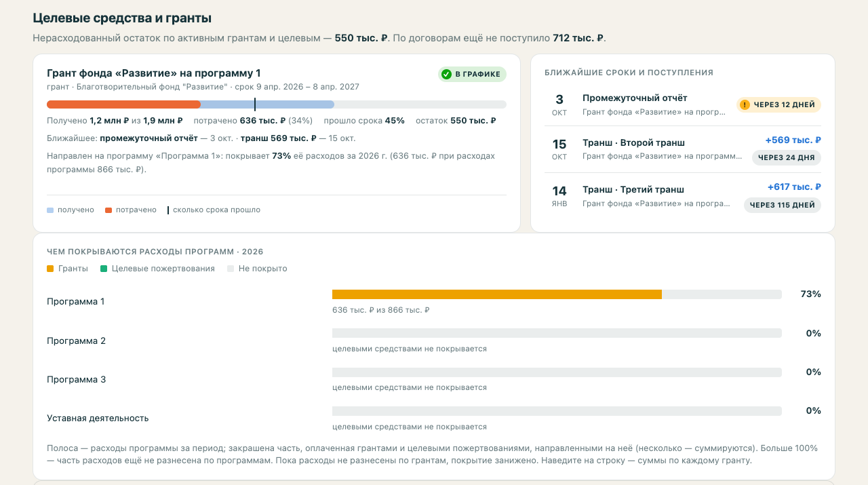Viewport: 868px width, 485px height.
Task: Click the blue received segment of grant progress bar
Action: point(267,104)
